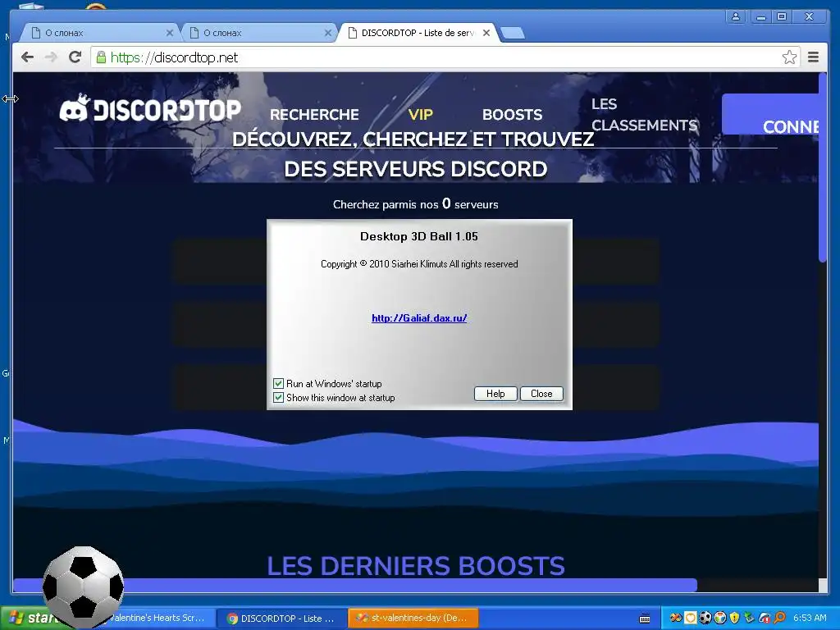Image resolution: width=840 pixels, height=630 pixels.
Task: Switch to st-valentines-day taskbar item
Action: pyautogui.click(x=413, y=619)
